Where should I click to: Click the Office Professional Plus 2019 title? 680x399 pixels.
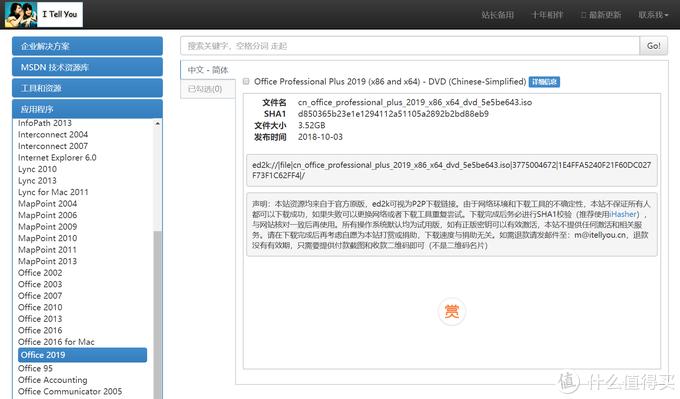(x=390, y=82)
